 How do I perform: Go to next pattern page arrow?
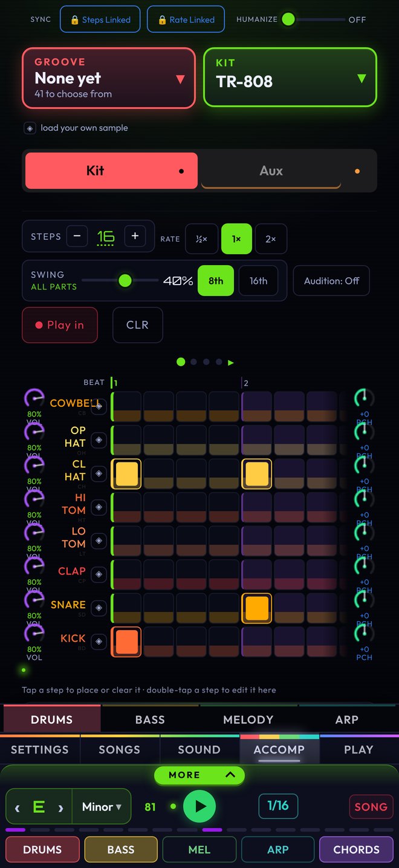[x=230, y=363]
